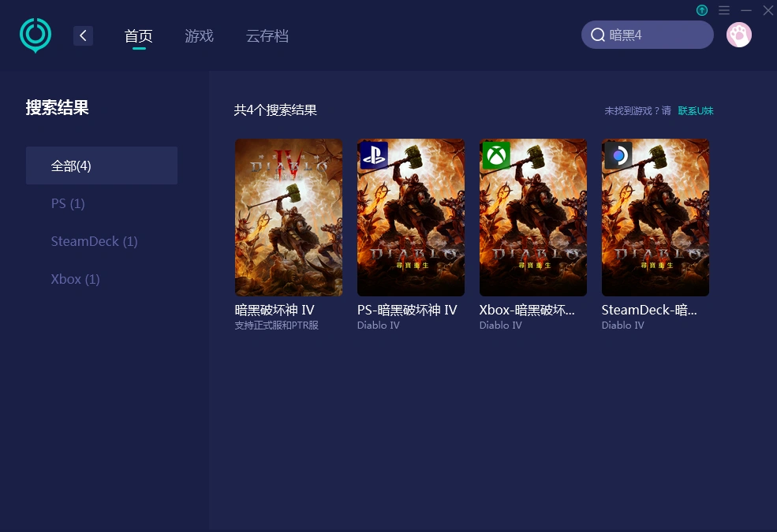This screenshot has width=777, height=532.
Task: Open the PS-暗黑破坏神 IV game cover
Action: 411,218
